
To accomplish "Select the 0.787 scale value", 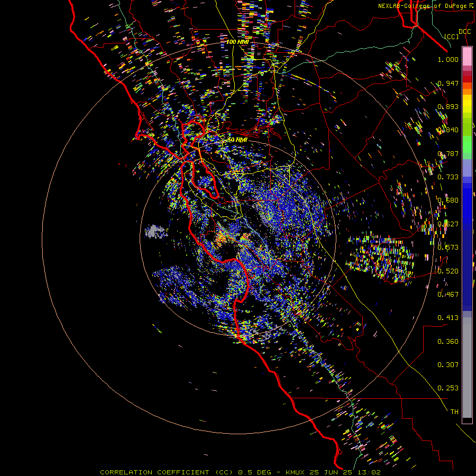I will (448, 153).
